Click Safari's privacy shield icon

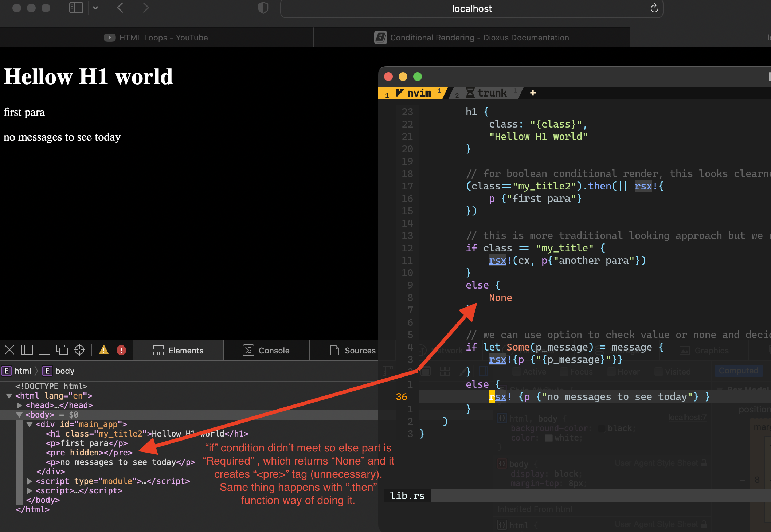point(263,8)
